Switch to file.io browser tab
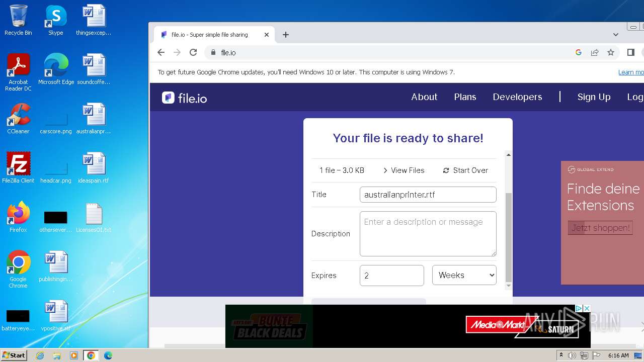This screenshot has height=362, width=644. coord(214,35)
